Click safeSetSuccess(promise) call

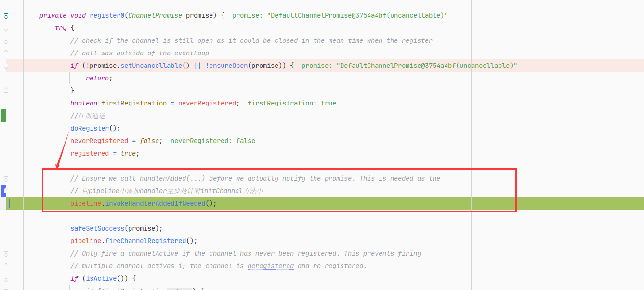(117, 228)
